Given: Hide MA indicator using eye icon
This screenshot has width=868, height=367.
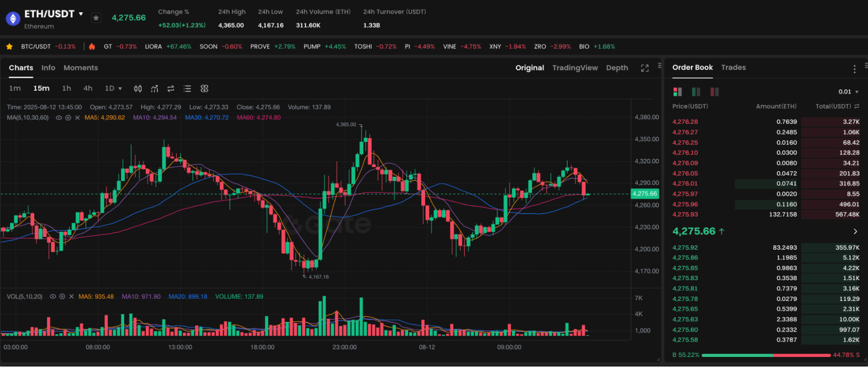Looking at the screenshot, I should tap(59, 118).
